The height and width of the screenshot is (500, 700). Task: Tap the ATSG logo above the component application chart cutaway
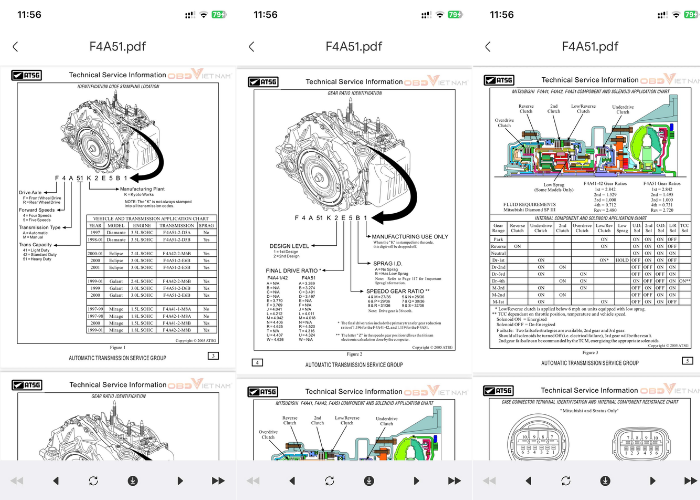(499, 80)
